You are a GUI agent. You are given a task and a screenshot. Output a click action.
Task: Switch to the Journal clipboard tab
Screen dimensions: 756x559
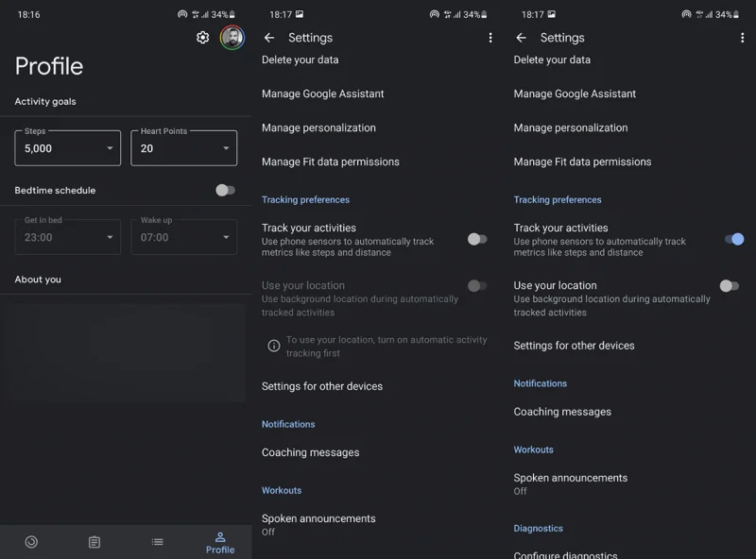click(x=94, y=542)
